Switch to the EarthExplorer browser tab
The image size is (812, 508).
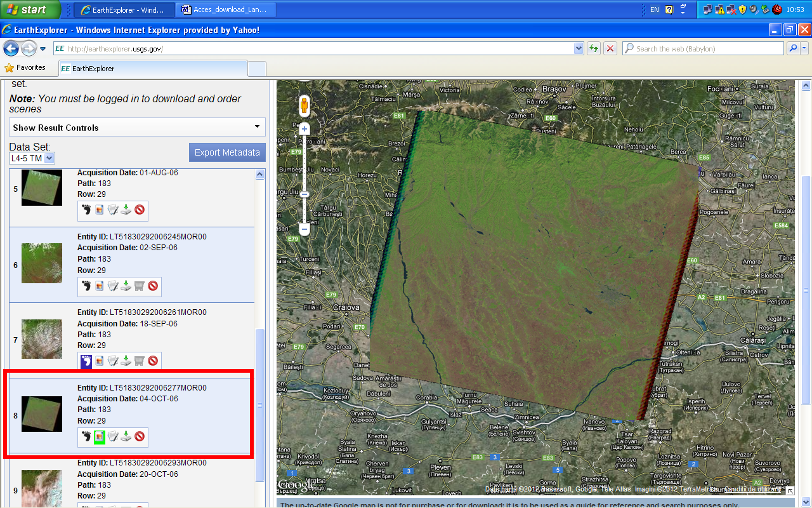(152, 68)
